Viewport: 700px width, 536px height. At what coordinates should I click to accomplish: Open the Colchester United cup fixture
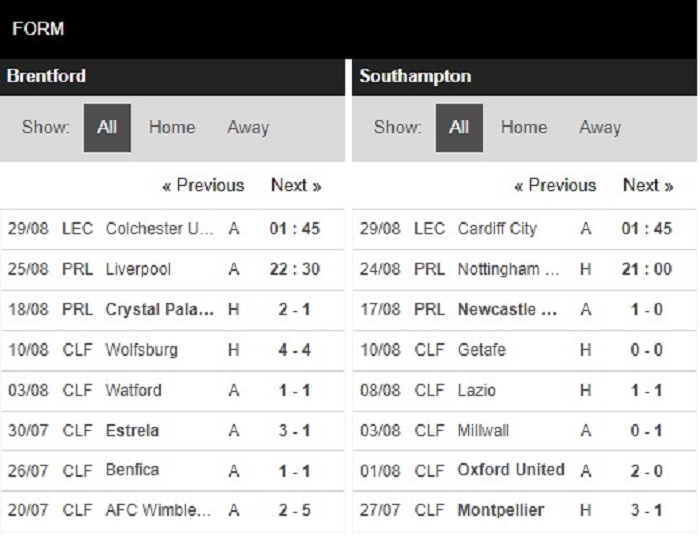[x=173, y=229]
